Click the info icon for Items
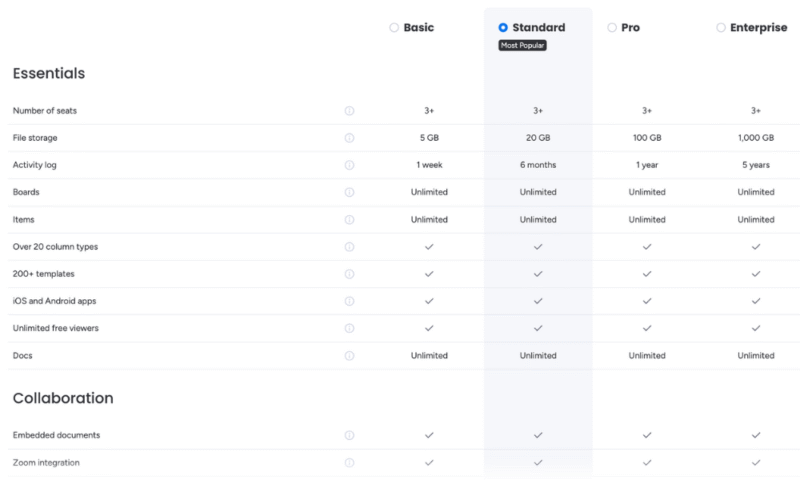Image resolution: width=800 pixels, height=480 pixels. click(x=350, y=219)
